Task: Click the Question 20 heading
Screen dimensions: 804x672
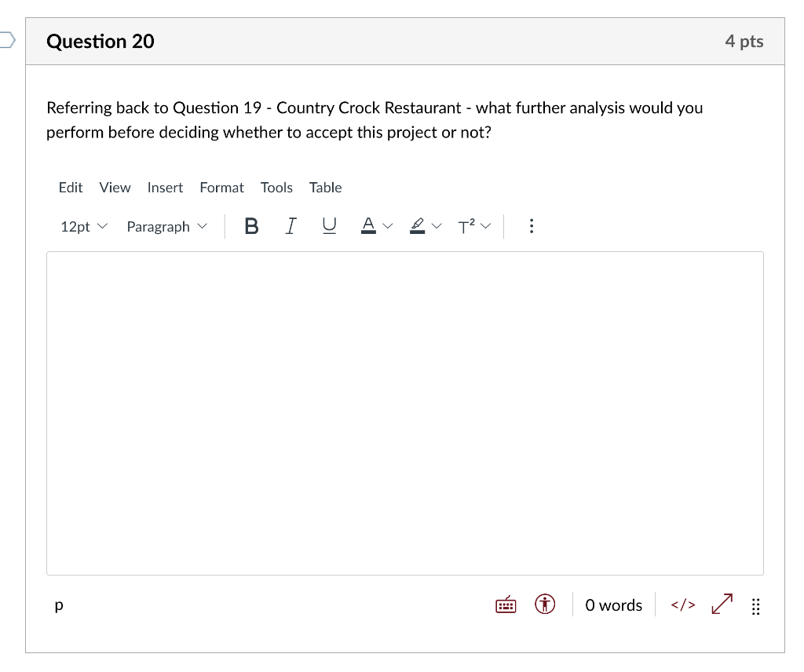Action: [100, 41]
